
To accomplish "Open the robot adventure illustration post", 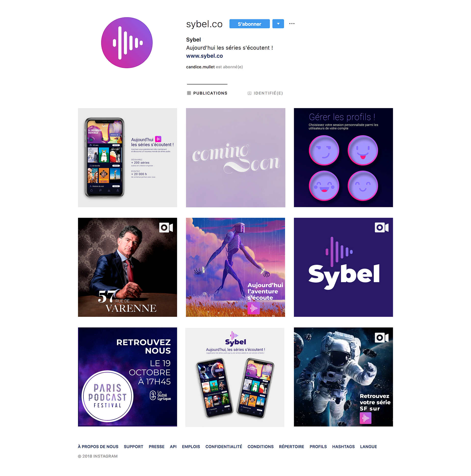I will click(x=235, y=267).
